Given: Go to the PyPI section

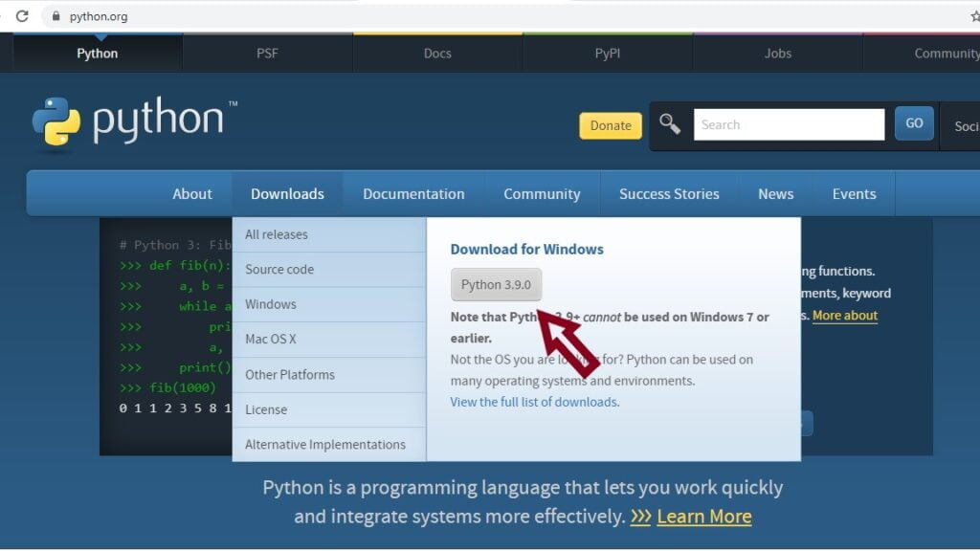Looking at the screenshot, I should click(x=607, y=53).
